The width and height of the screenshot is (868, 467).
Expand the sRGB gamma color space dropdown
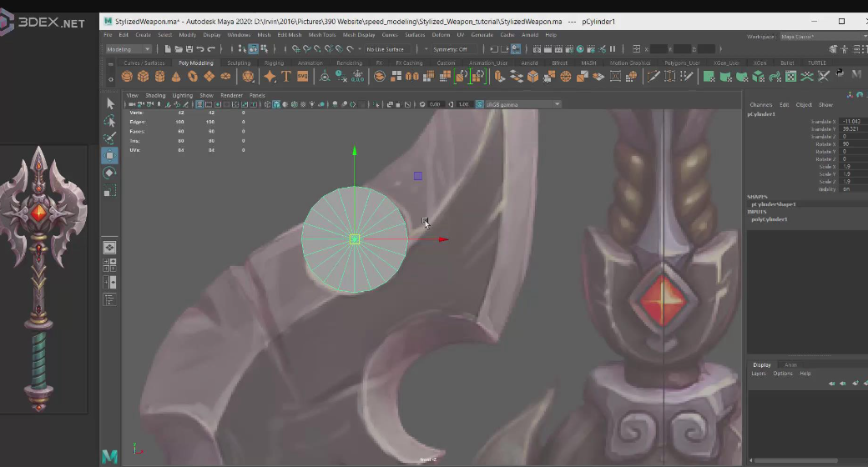tap(517, 104)
